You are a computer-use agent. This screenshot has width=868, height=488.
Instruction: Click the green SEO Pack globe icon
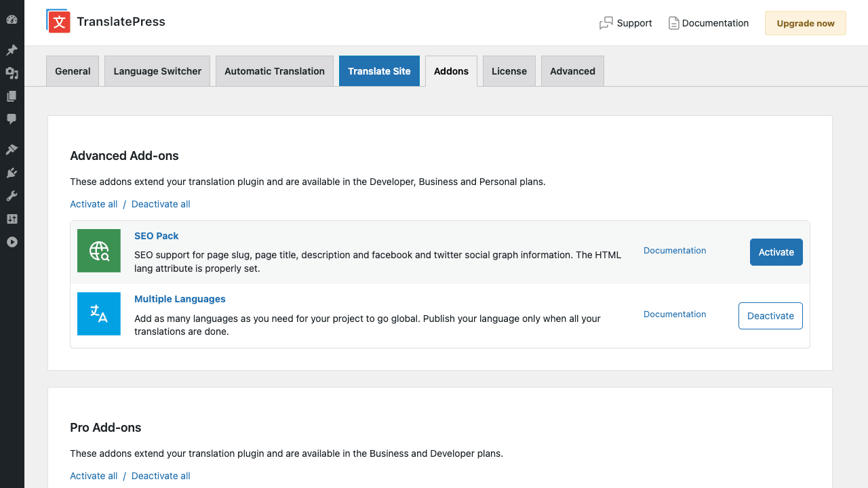coord(99,251)
